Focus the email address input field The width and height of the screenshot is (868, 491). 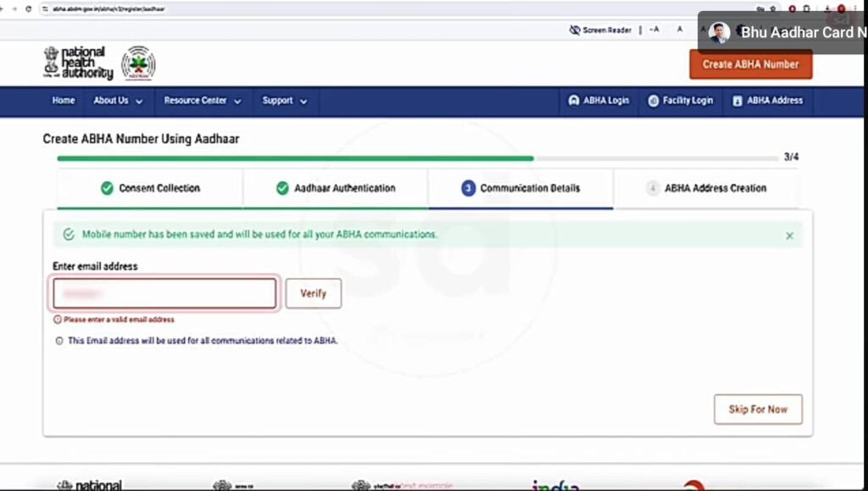click(165, 293)
